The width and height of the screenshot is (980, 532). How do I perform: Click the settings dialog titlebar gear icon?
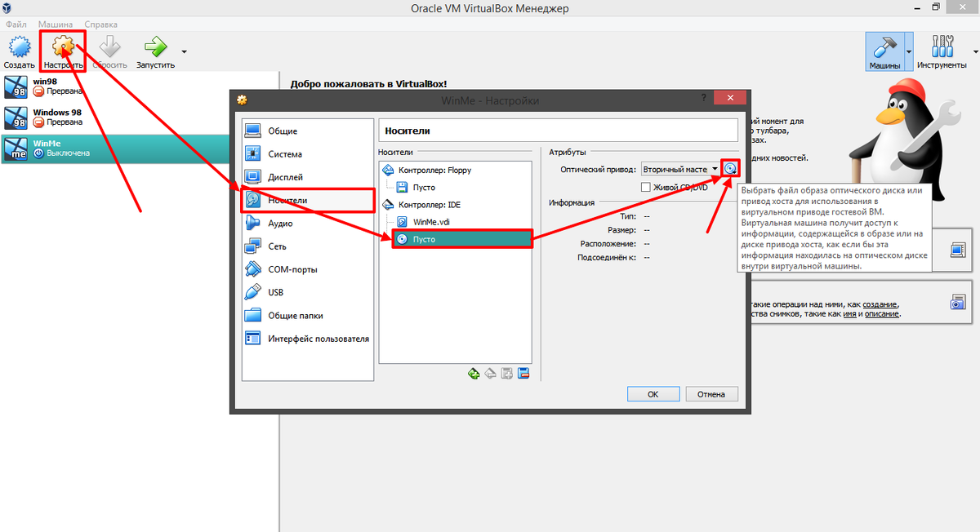[x=242, y=100]
